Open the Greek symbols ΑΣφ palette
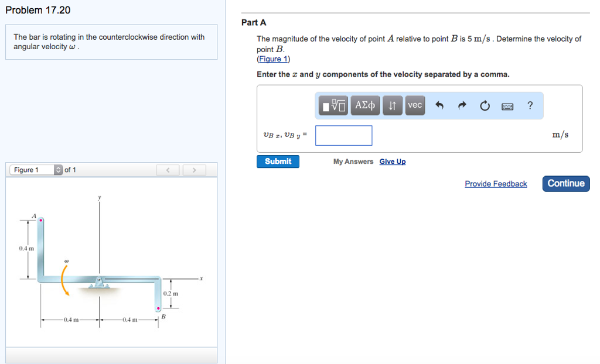 click(365, 105)
